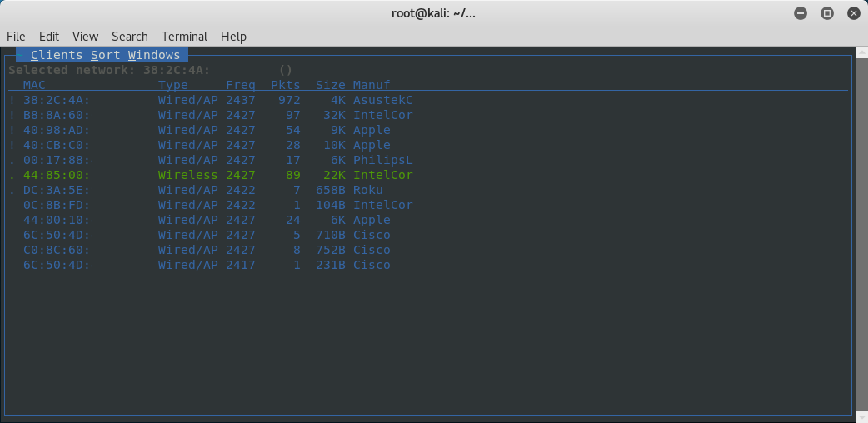
Task: Click the terminal vertical scrollbar
Action: point(862,234)
